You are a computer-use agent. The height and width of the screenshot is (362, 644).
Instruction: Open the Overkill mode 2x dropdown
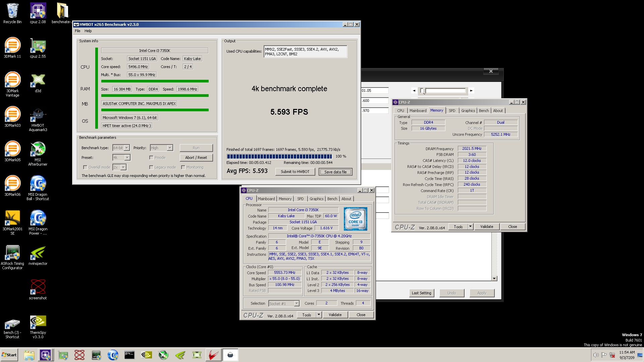pyautogui.click(x=119, y=167)
